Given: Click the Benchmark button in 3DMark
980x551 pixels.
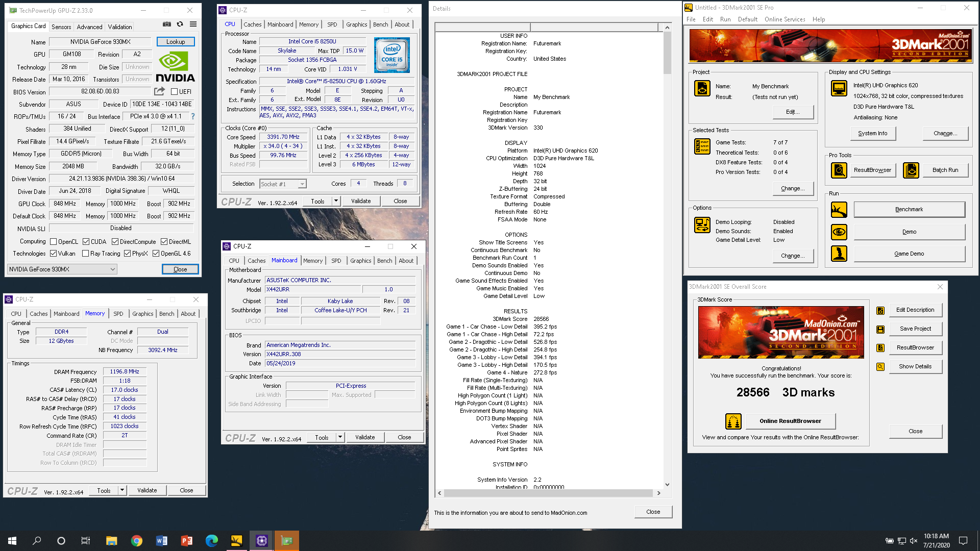Looking at the screenshot, I should click(909, 210).
